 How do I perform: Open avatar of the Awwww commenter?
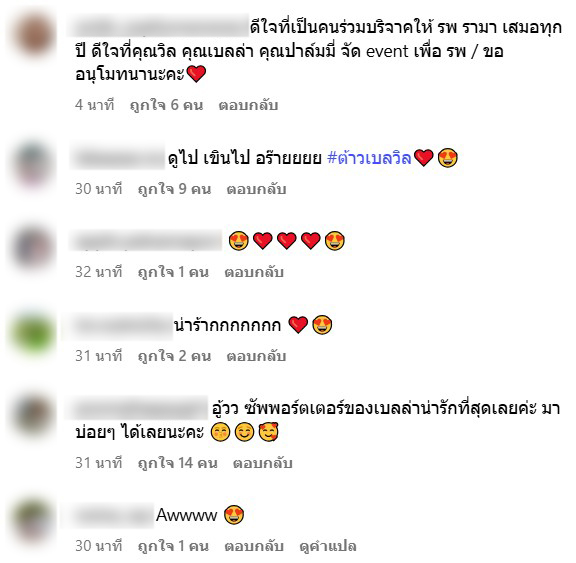(33, 522)
